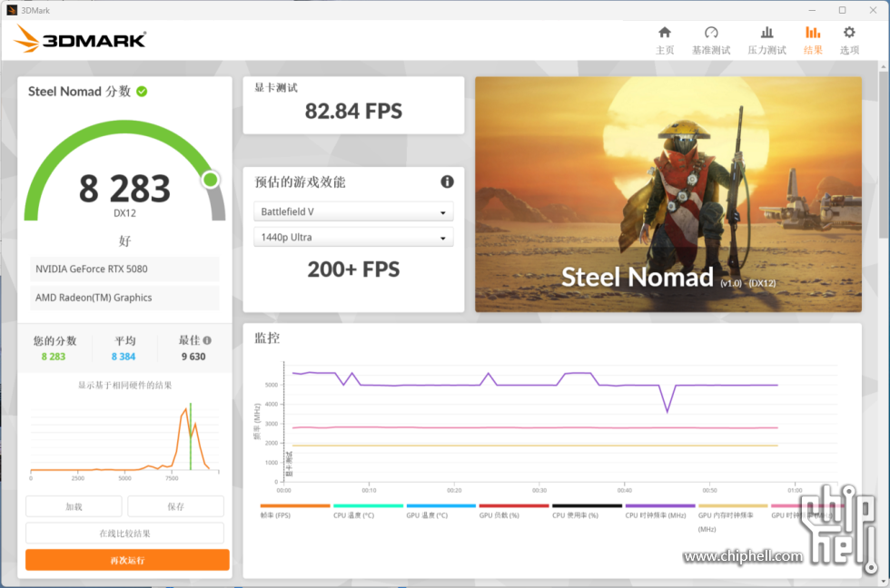Click the "NVIDIA GeForce RTX 5080" row

pyautogui.click(x=124, y=269)
